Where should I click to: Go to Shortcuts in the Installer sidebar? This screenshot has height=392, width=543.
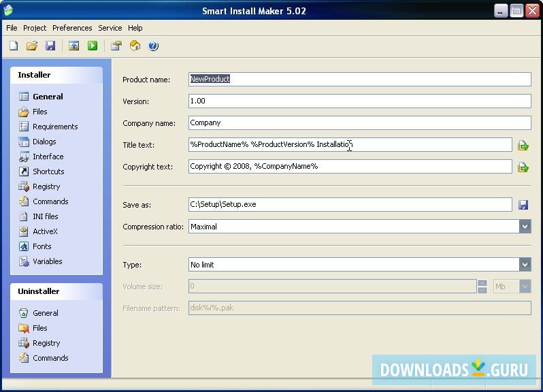tap(48, 171)
